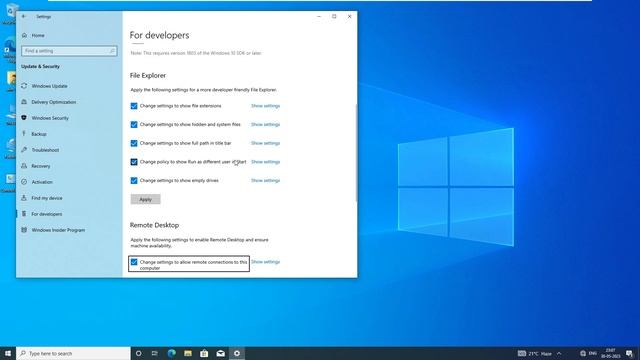Uncheck show hidden and system files checkbox
640x360 pixels.
coord(134,124)
